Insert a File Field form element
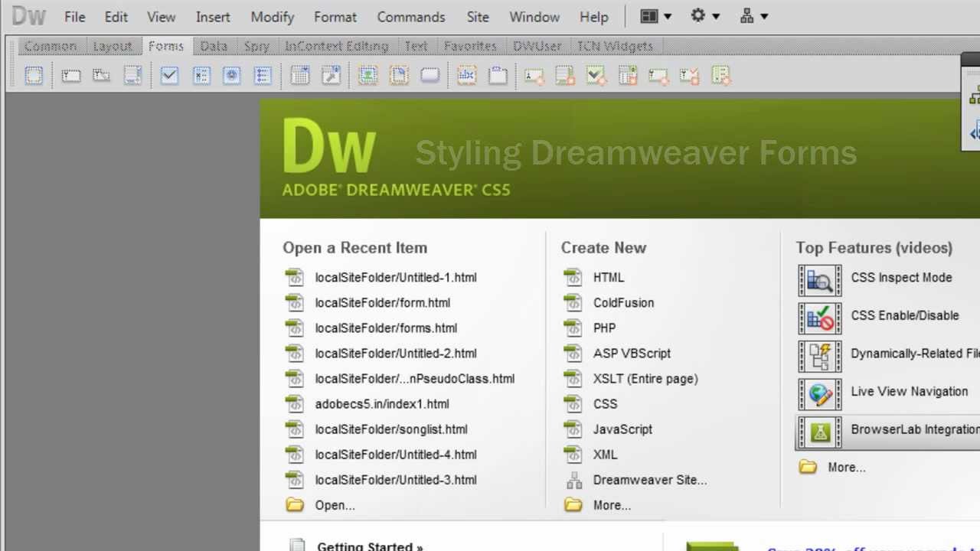This screenshot has height=551, width=980. [x=399, y=75]
